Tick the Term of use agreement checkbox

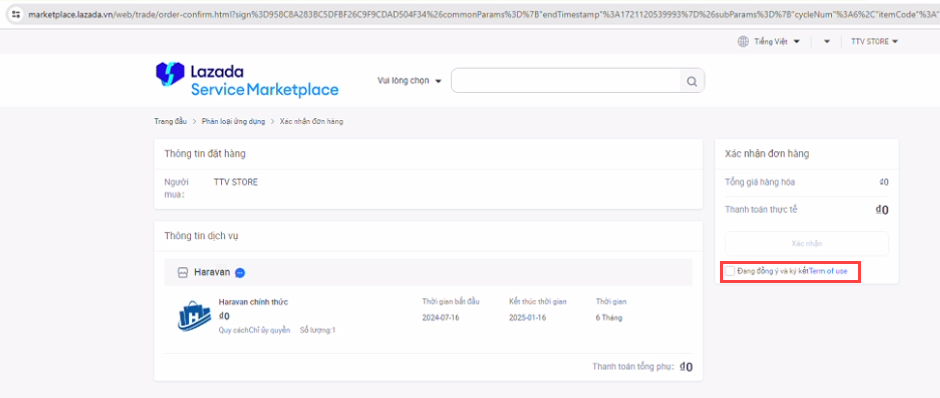click(730, 272)
